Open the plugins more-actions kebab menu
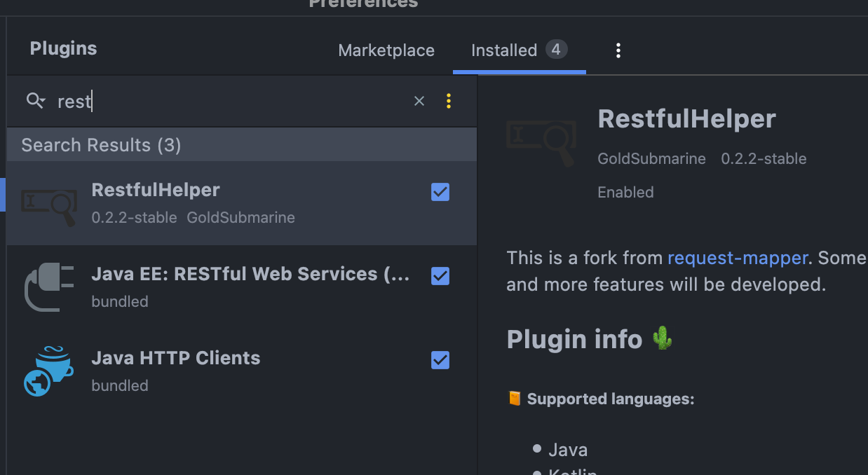Screen dimensions: 868x475 pyautogui.click(x=618, y=50)
